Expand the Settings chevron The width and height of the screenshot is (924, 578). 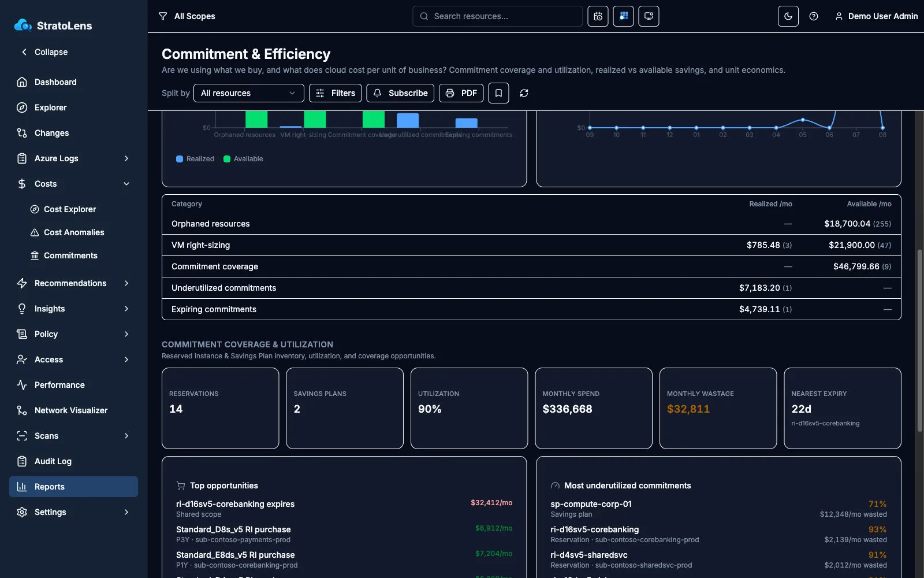126,512
